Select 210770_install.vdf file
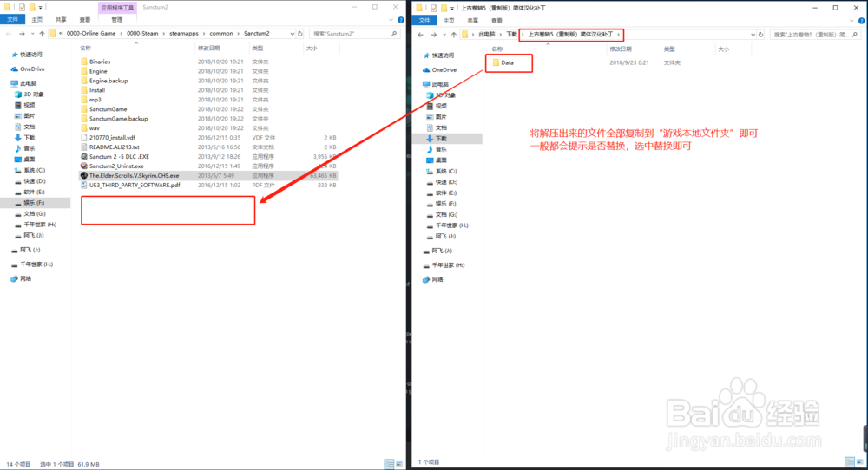Viewport: 868px width, 470px height. tap(112, 137)
